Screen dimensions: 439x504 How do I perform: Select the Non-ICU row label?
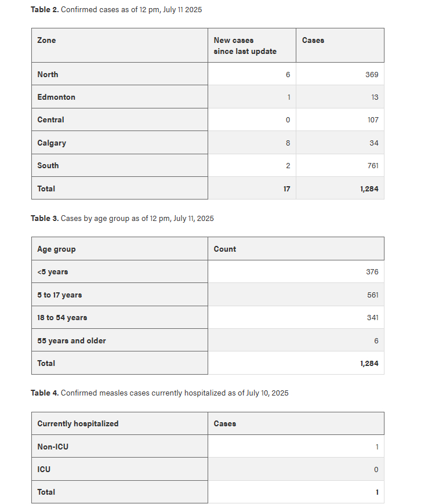pos(53,447)
